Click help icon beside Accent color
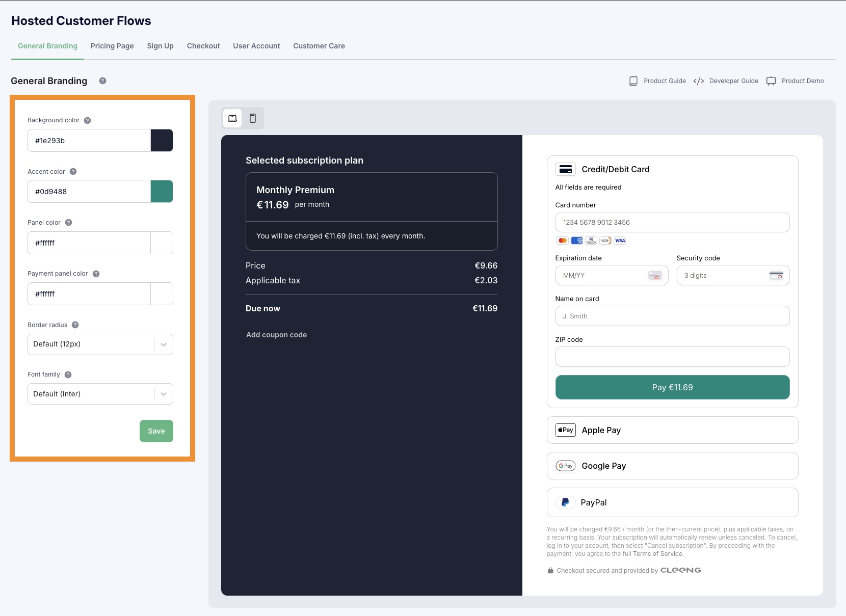This screenshot has width=846, height=616. pyautogui.click(x=73, y=172)
